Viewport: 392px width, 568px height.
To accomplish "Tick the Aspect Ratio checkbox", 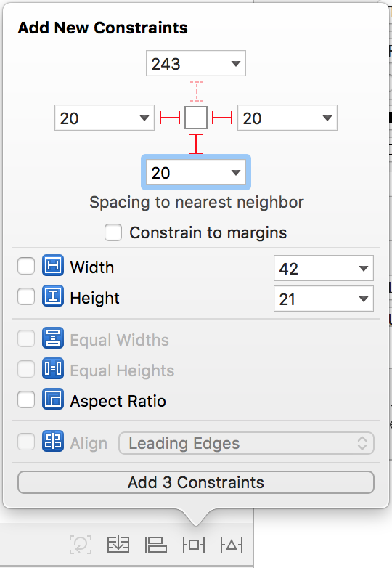I will pos(26,399).
